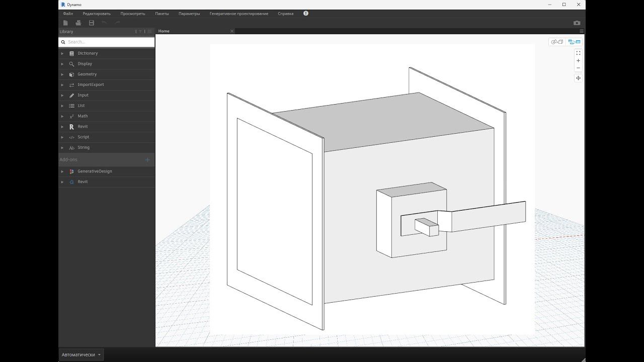
Task: Select the GenerativeDesign label under Add-ons
Action: [95, 171]
